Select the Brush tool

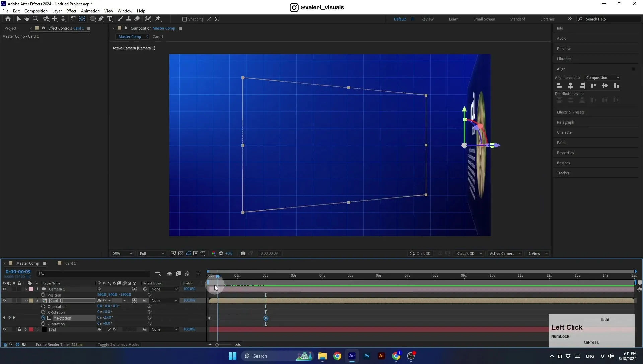pyautogui.click(x=120, y=19)
